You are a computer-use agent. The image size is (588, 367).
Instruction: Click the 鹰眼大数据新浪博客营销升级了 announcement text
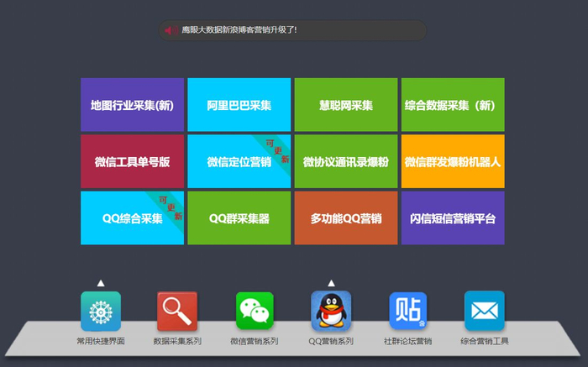pos(239,30)
